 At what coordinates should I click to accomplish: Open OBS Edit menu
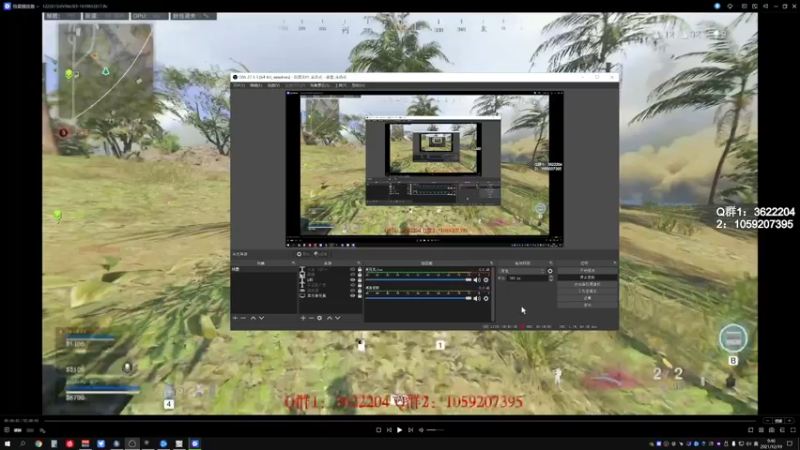point(256,85)
